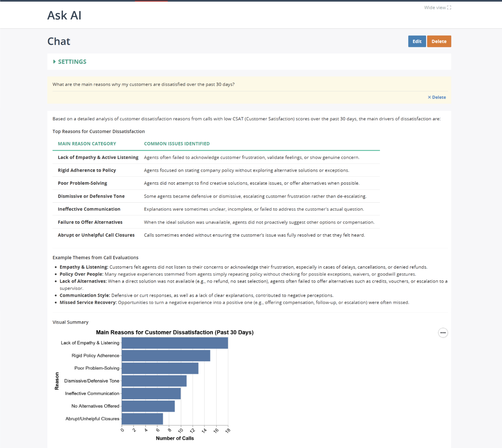The height and width of the screenshot is (448, 502).
Task: Click the X icon next to Delete
Action: pyautogui.click(x=429, y=97)
